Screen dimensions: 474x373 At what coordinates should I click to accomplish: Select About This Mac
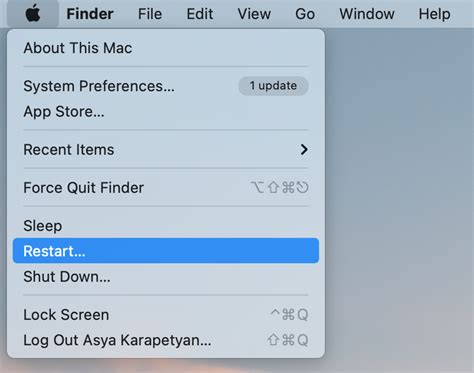point(166,48)
